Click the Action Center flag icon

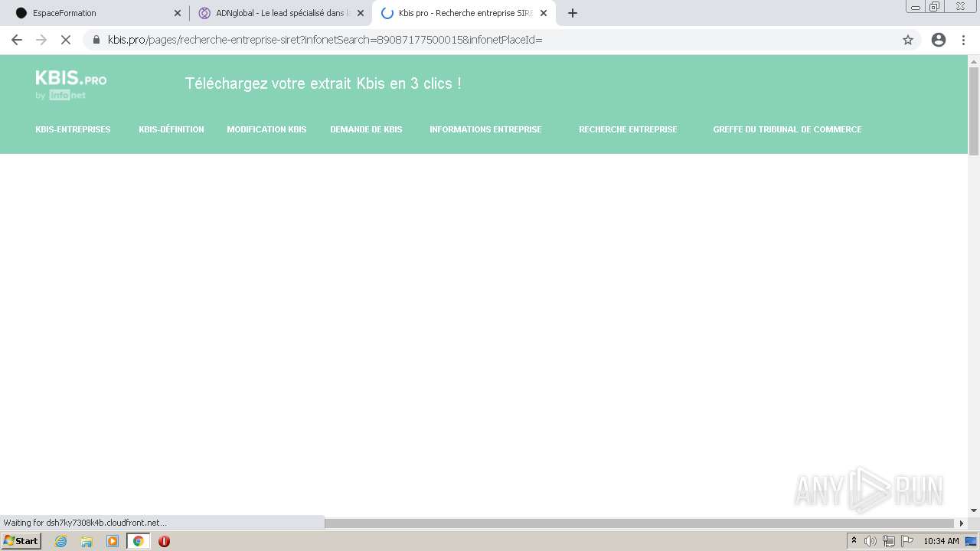coord(907,541)
